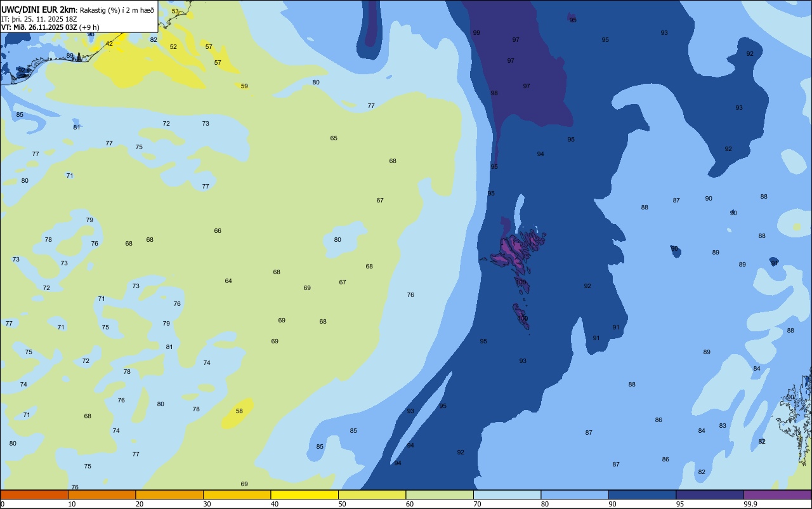Click the legend tick label "30"
Screen dimensions: 812x509
pyautogui.click(x=207, y=504)
